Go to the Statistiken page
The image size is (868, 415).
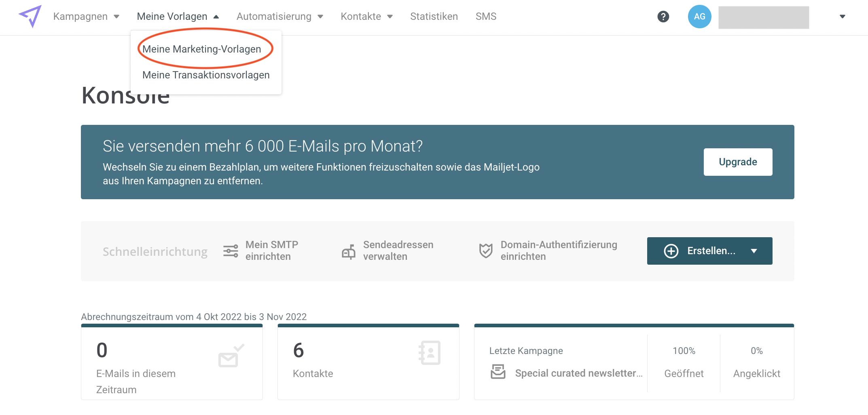point(434,17)
